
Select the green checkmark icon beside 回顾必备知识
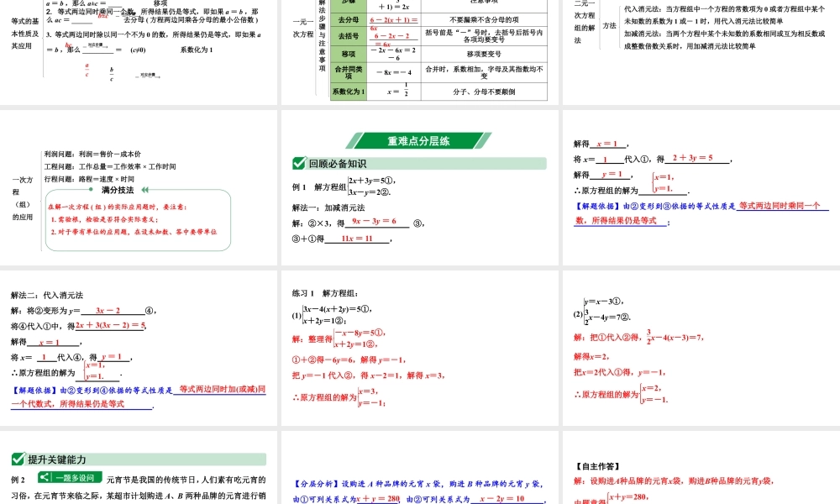299,165
